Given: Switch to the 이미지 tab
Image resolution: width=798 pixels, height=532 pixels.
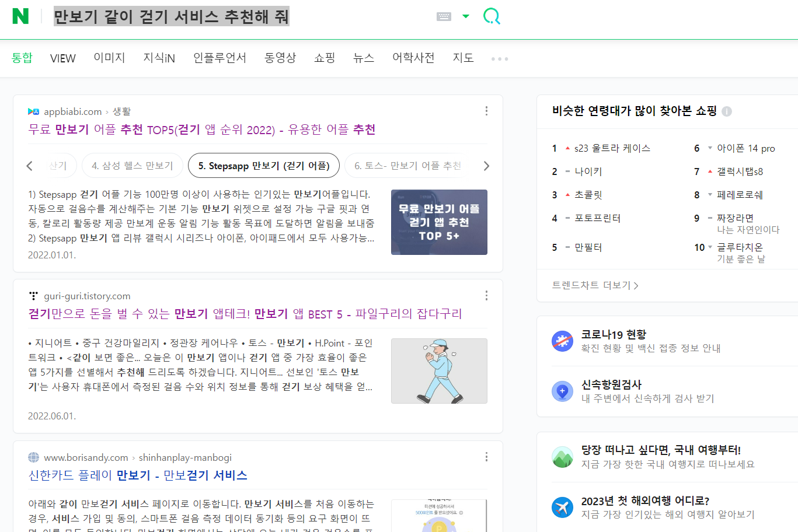Looking at the screenshot, I should [x=109, y=58].
